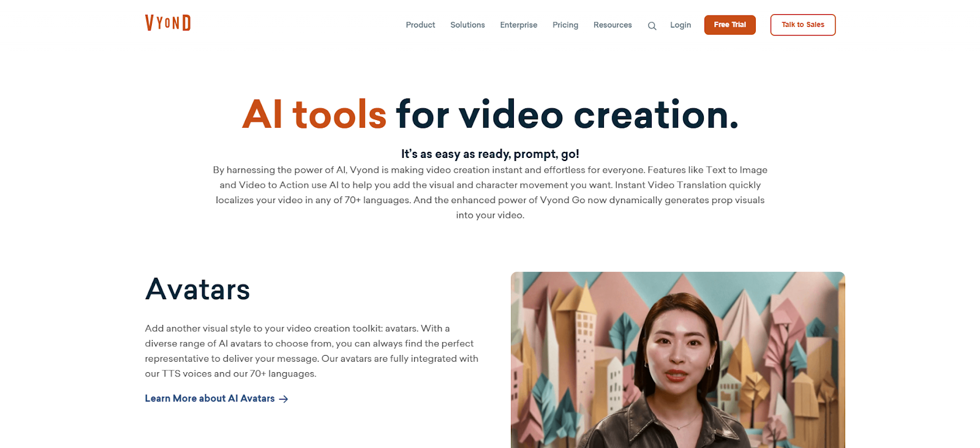Screen dimensions: 980x448
Task: Open the search magnifier icon
Action: pyautogui.click(x=652, y=26)
